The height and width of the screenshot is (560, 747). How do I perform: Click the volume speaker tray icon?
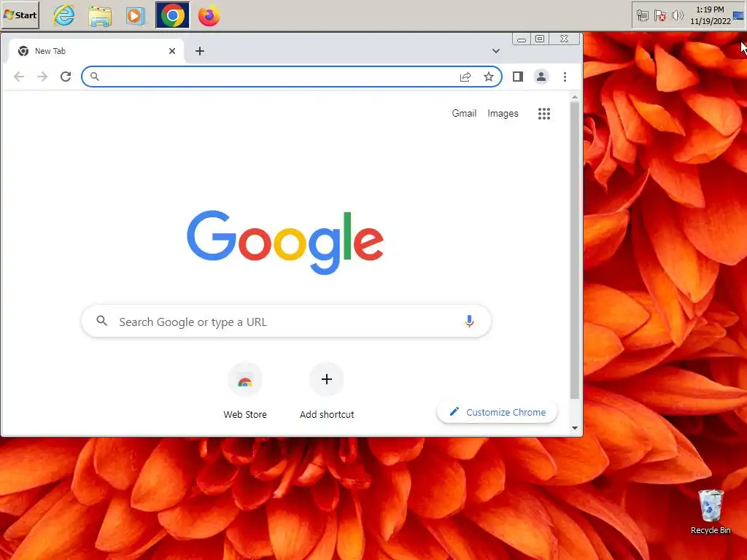677,16
